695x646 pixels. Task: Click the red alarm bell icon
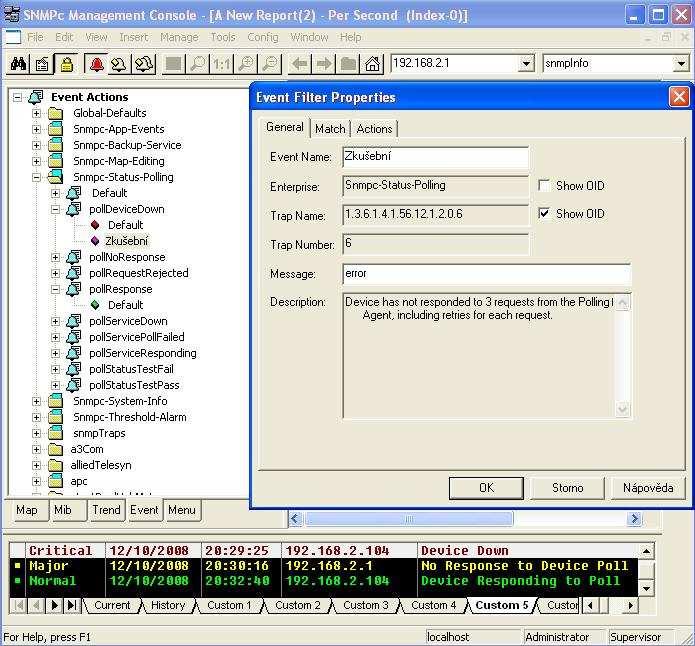point(96,64)
